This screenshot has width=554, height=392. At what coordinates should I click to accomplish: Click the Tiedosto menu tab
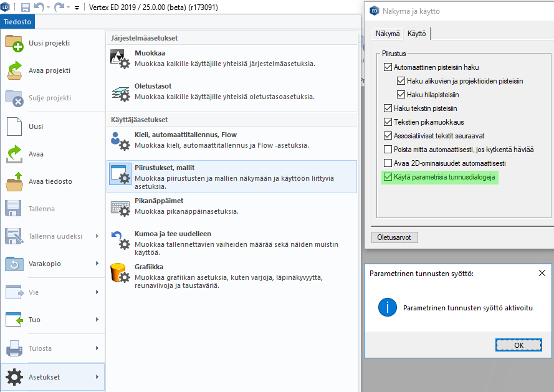click(x=18, y=21)
